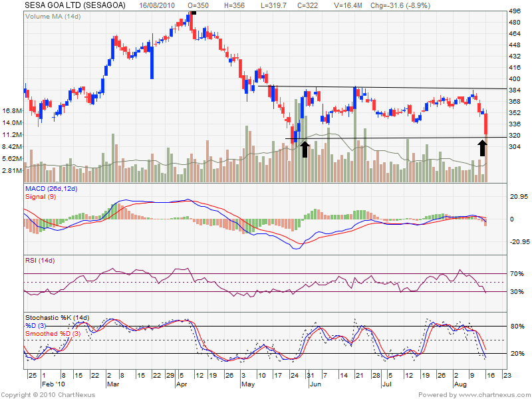
Task: Click the black up arrow near mid August
Action: [x=483, y=148]
